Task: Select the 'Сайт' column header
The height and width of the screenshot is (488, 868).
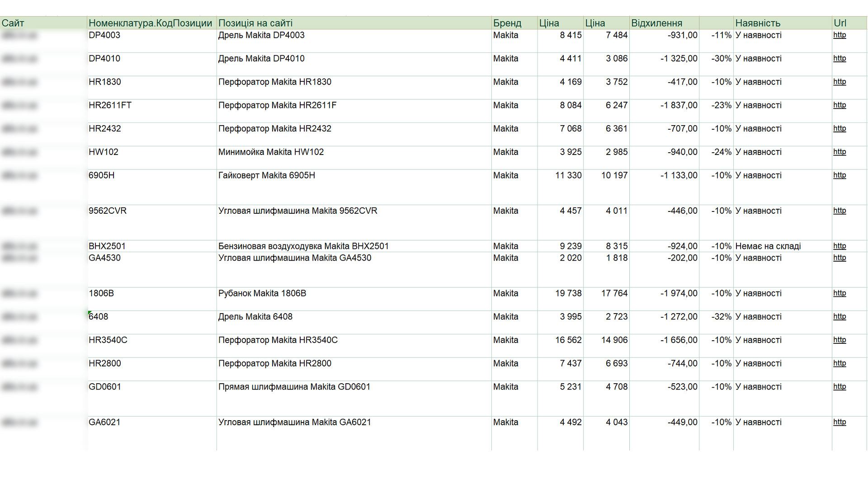Action: (13, 23)
